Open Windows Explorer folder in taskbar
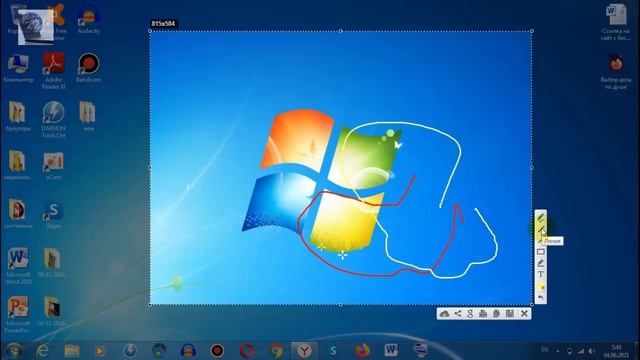 (72, 350)
